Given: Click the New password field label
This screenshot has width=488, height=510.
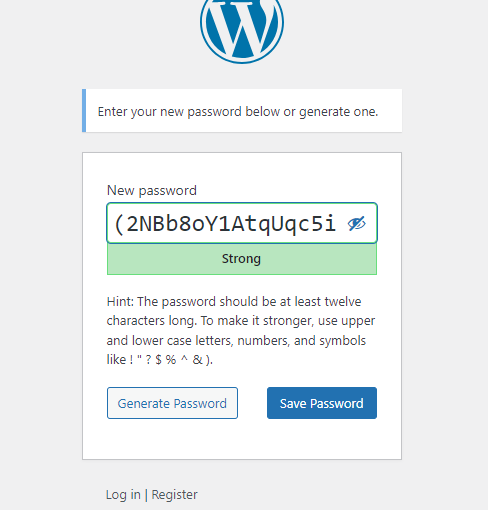Looking at the screenshot, I should coord(152,191).
